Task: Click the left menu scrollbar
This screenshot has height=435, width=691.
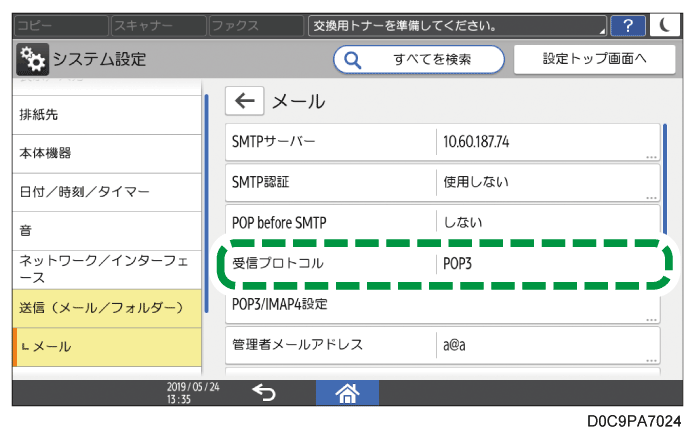Action: click(x=207, y=203)
